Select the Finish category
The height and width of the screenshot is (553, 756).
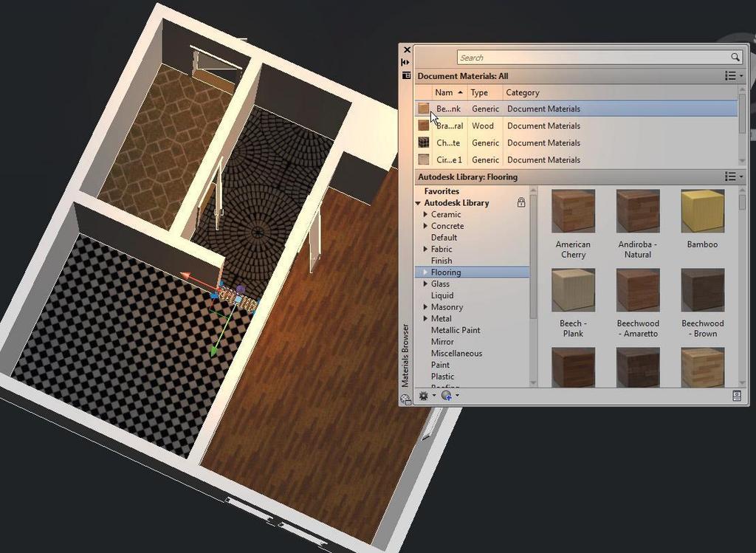click(x=441, y=261)
